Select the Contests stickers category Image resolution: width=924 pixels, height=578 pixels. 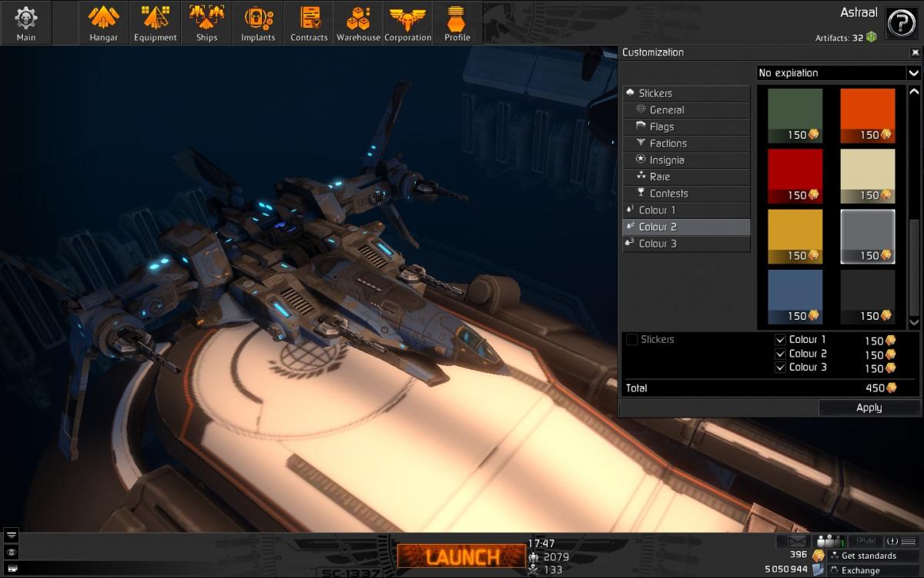[686, 193]
